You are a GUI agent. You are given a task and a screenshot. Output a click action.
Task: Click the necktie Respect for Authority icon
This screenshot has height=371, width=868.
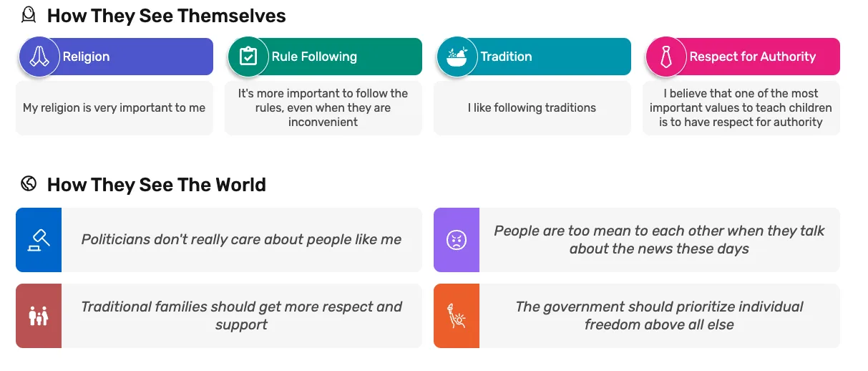coord(666,57)
